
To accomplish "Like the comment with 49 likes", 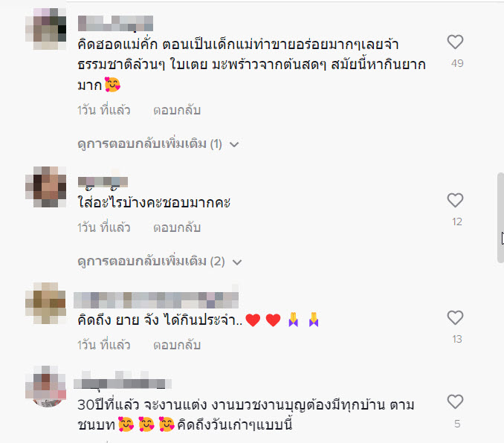I will [x=455, y=42].
